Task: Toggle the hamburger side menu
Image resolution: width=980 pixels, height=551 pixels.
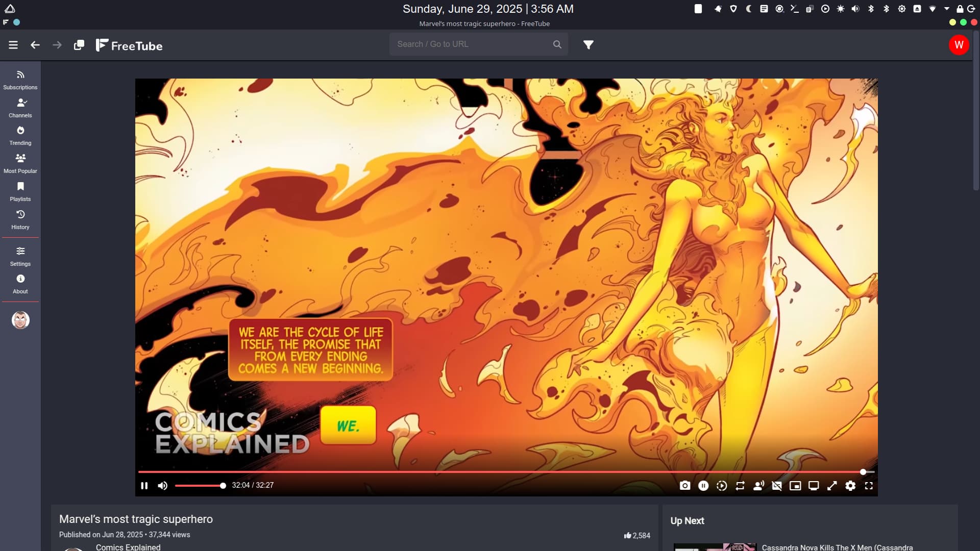Action: click(13, 45)
